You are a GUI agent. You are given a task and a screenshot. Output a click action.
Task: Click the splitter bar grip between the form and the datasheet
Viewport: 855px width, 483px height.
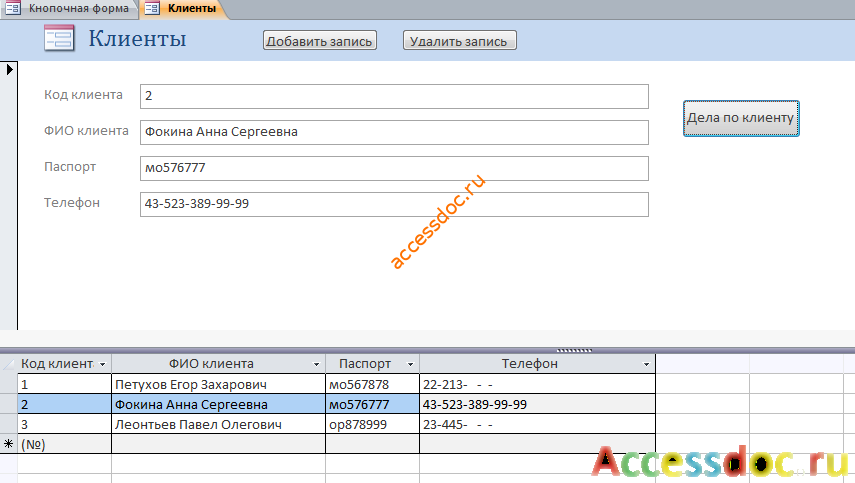click(574, 351)
